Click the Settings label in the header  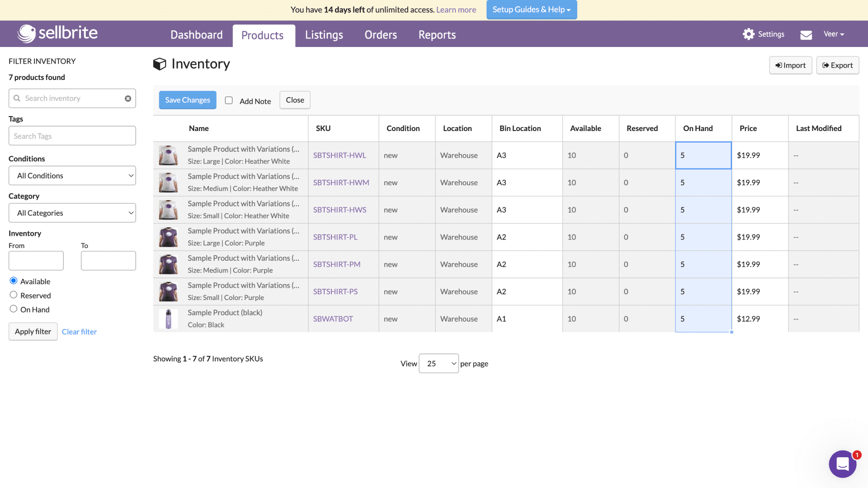pyautogui.click(x=771, y=34)
